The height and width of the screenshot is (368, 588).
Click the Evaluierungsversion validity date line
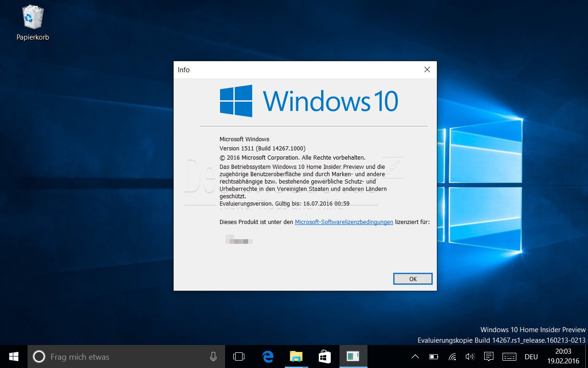click(284, 203)
